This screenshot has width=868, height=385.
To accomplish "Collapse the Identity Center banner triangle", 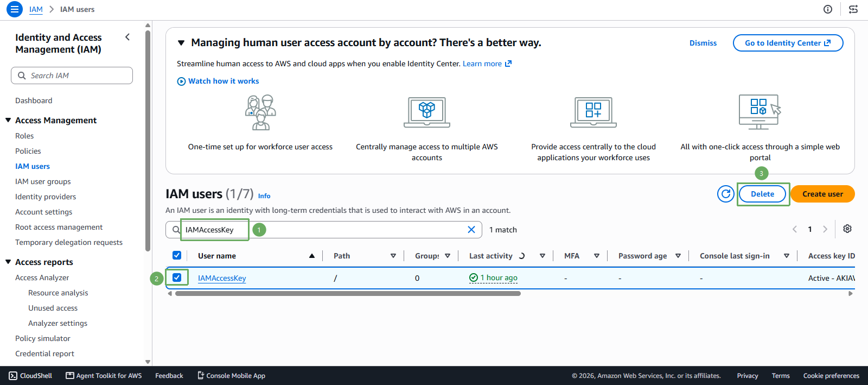I will tap(181, 43).
